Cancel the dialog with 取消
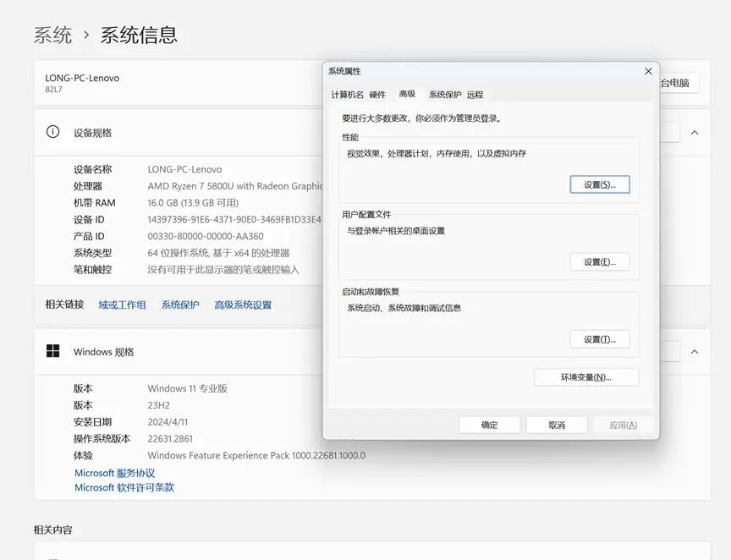731x560 pixels. pyautogui.click(x=557, y=425)
